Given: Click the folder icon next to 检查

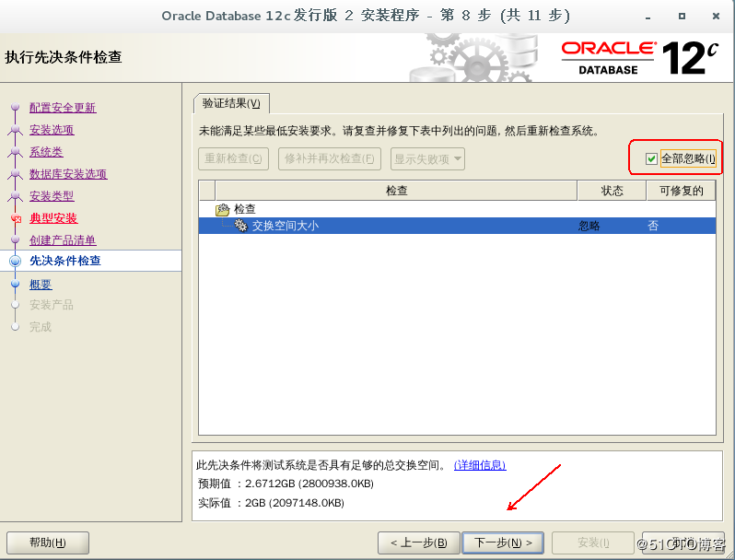Looking at the screenshot, I should click(222, 209).
